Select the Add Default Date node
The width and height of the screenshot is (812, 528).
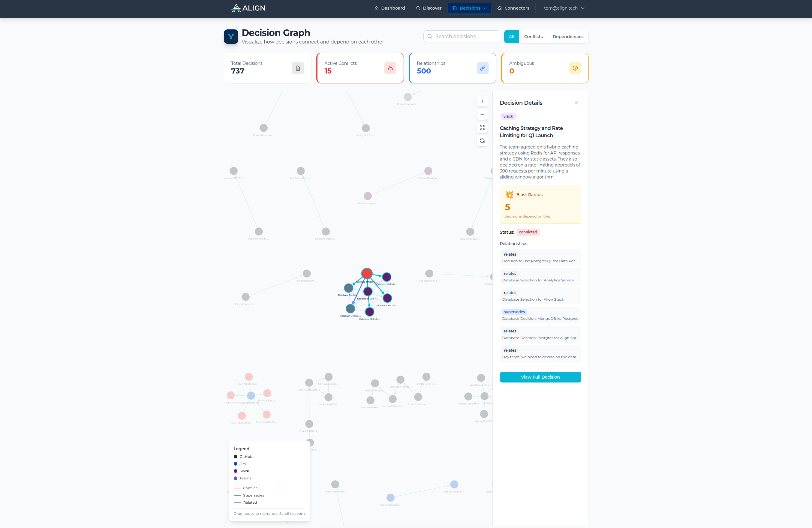[307, 274]
